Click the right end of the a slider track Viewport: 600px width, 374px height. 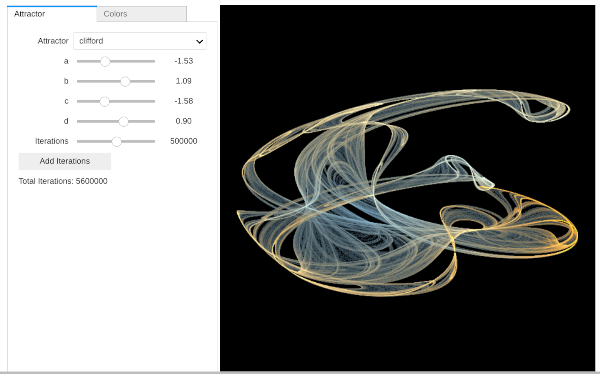pyautogui.click(x=154, y=61)
